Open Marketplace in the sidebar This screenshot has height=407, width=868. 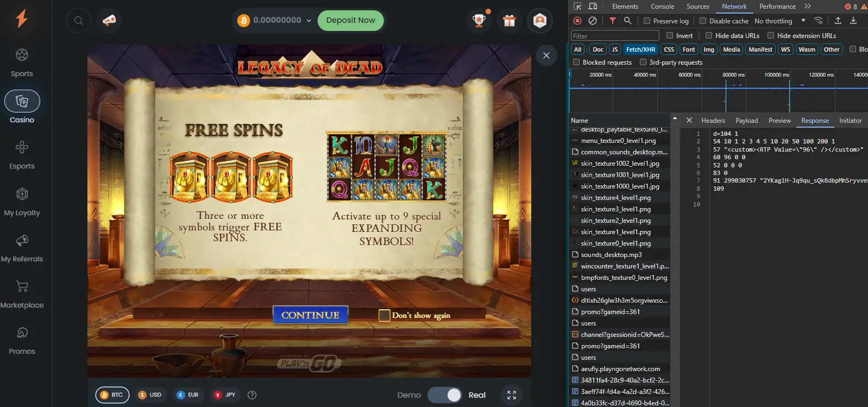(22, 295)
